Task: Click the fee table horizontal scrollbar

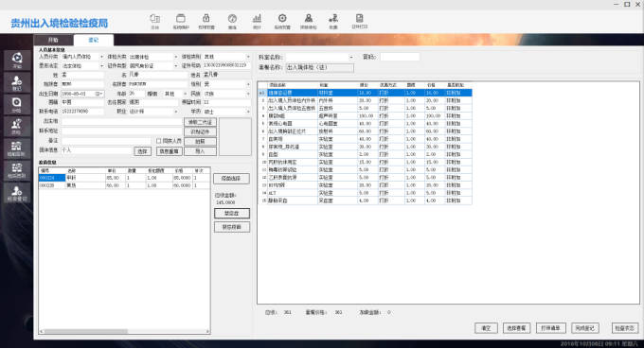Action: 124,331
